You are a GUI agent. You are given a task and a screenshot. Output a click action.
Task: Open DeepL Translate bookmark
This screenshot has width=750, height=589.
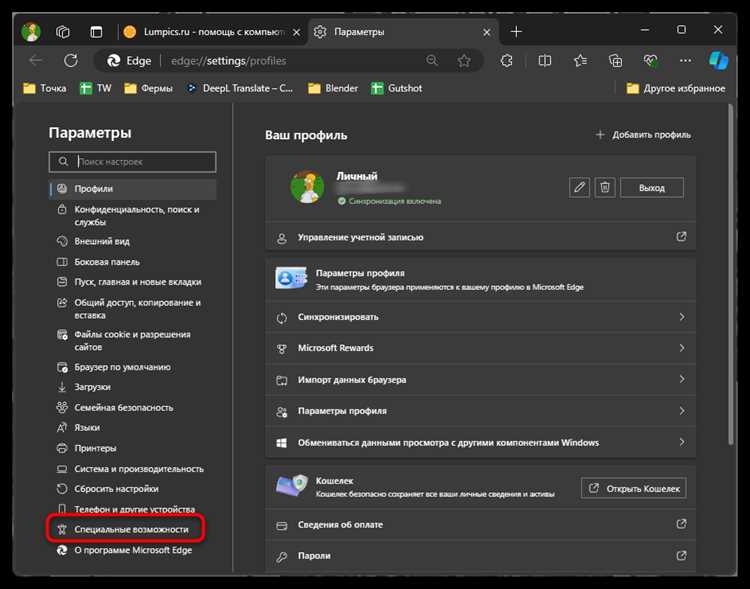pos(239,88)
